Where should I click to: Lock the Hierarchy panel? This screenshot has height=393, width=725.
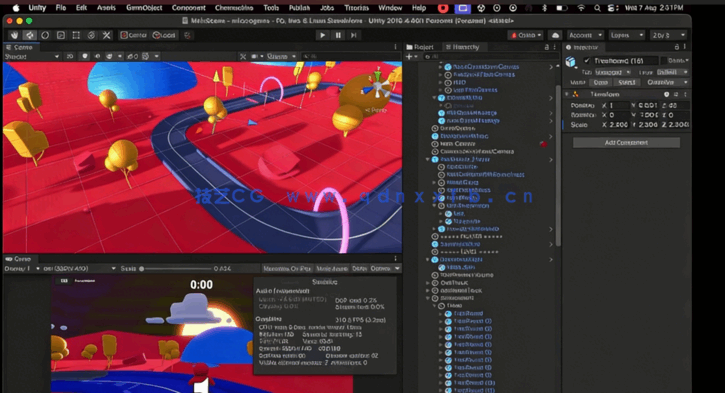click(x=547, y=47)
